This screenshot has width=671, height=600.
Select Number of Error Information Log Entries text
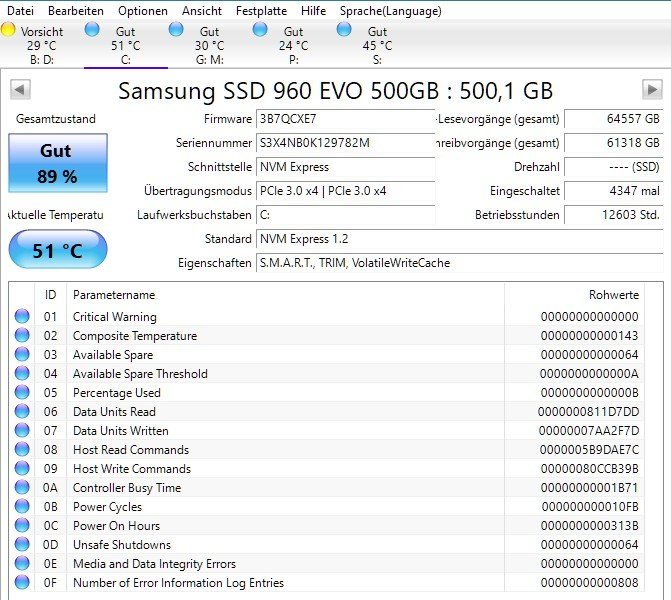[178, 583]
